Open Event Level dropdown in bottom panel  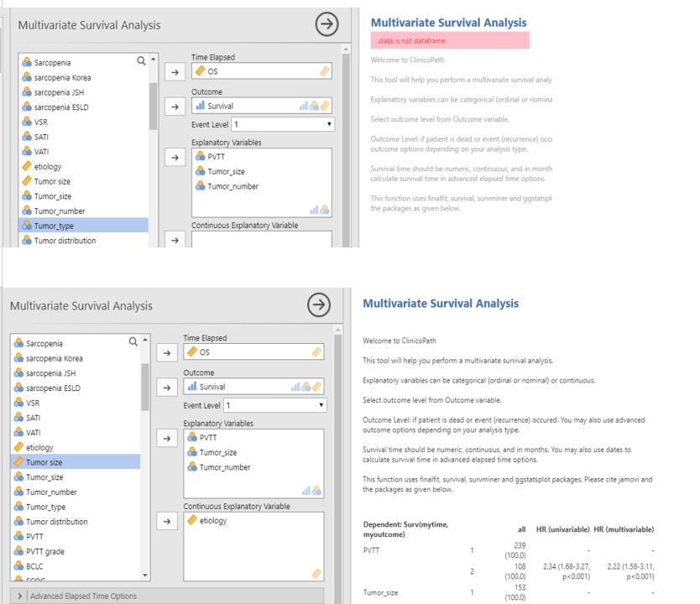pos(275,405)
